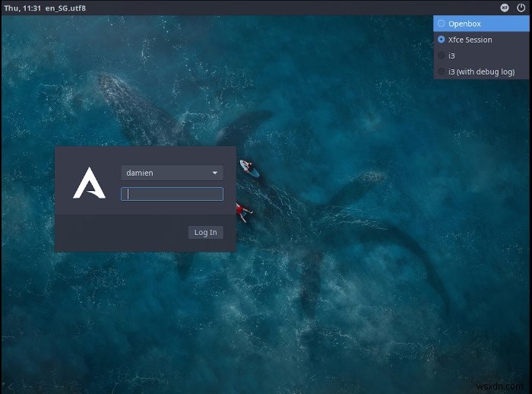Select the Xfce Session radio button
532x394 pixels.
click(441, 40)
